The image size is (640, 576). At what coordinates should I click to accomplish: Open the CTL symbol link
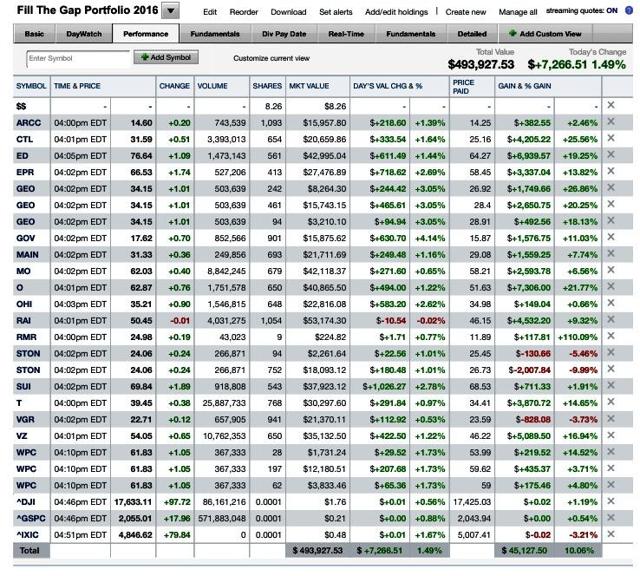pyautogui.click(x=24, y=139)
